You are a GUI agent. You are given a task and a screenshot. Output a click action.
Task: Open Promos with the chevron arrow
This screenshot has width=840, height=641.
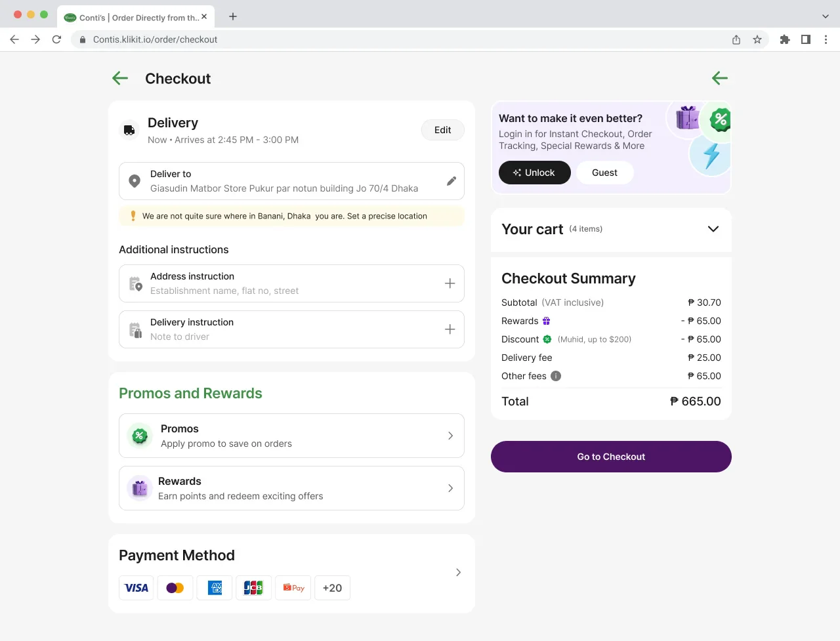pyautogui.click(x=450, y=436)
